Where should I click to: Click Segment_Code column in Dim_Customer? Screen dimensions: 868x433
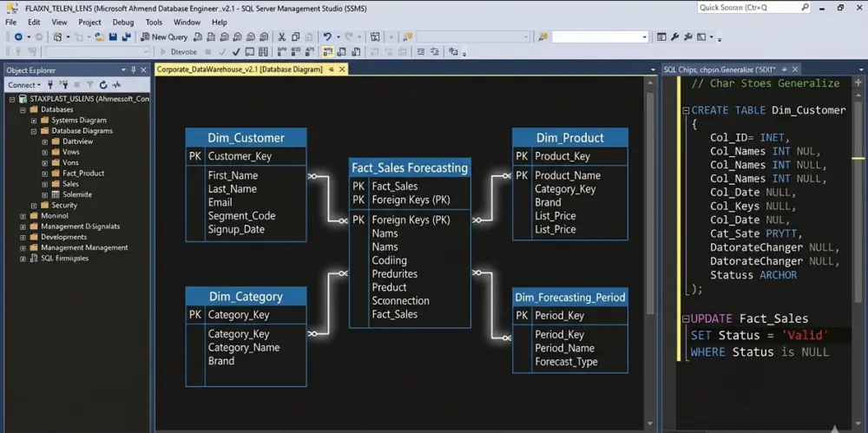pos(241,216)
